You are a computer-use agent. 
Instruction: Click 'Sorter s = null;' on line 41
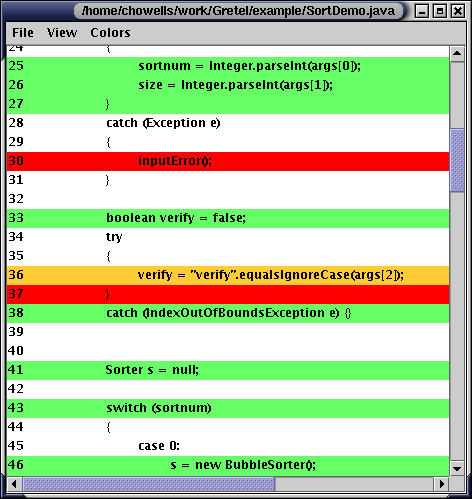coord(152,370)
